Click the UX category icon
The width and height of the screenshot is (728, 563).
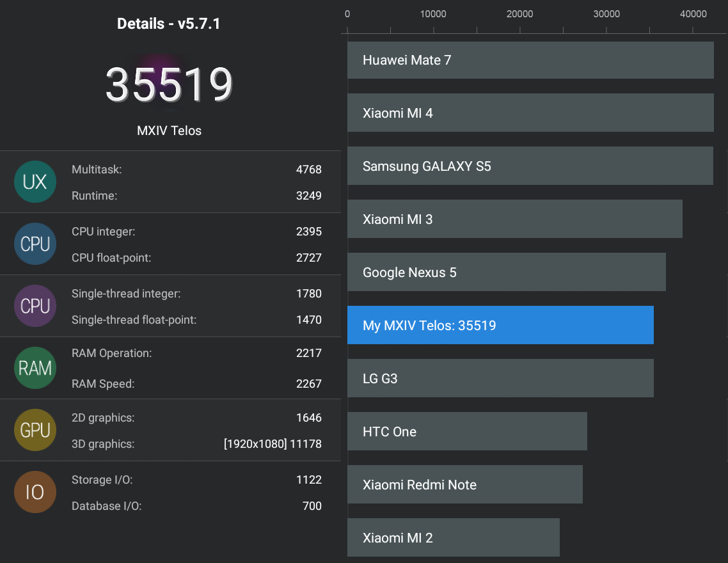[x=35, y=182]
